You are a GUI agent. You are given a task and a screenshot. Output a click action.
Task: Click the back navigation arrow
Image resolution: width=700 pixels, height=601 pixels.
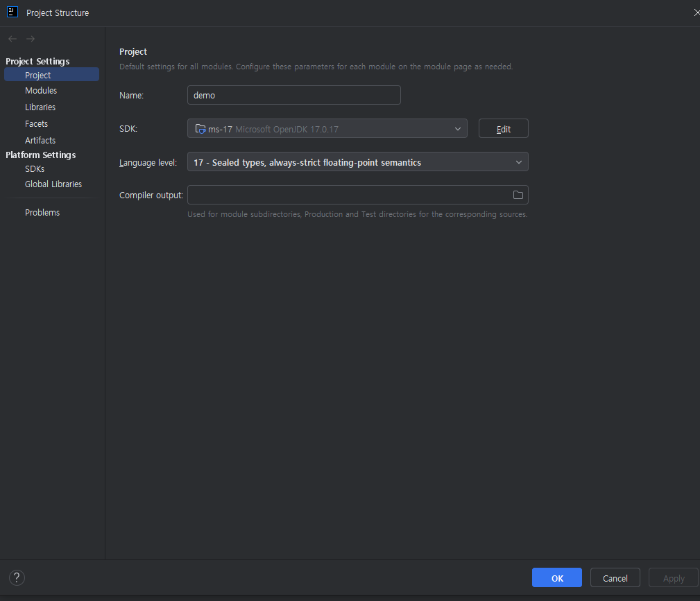12,39
